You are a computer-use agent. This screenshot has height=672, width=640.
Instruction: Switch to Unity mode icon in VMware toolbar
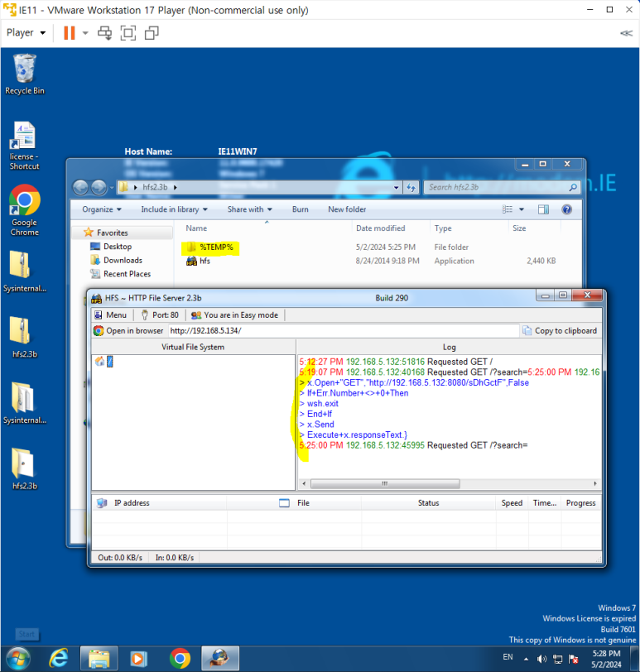(x=152, y=32)
